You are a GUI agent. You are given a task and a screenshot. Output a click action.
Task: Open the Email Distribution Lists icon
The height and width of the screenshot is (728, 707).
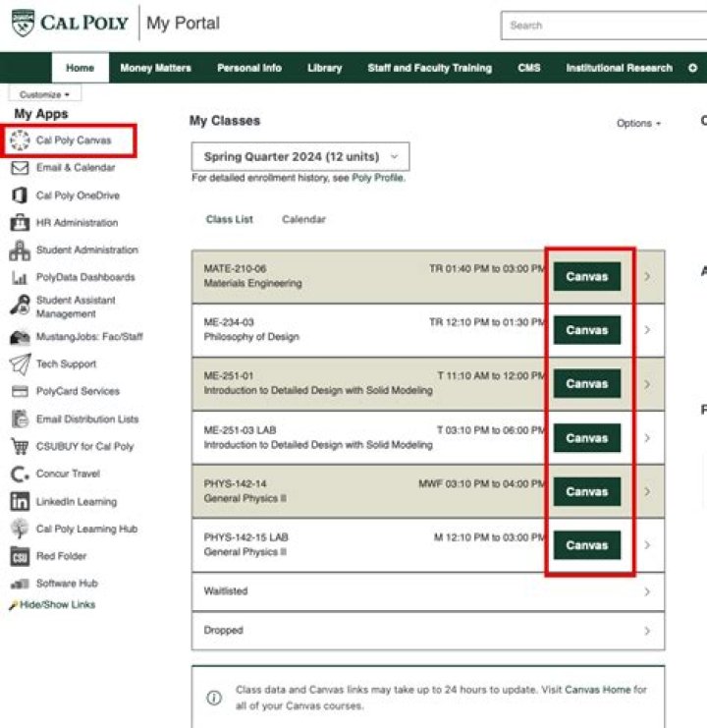pyautogui.click(x=20, y=419)
